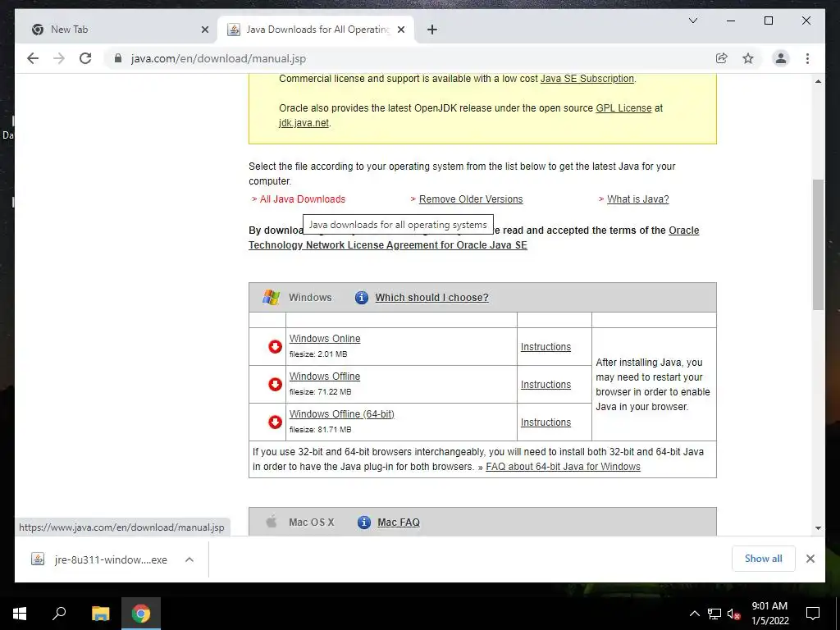840x630 pixels.
Task: Show hidden system tray icons
Action: pyautogui.click(x=694, y=614)
